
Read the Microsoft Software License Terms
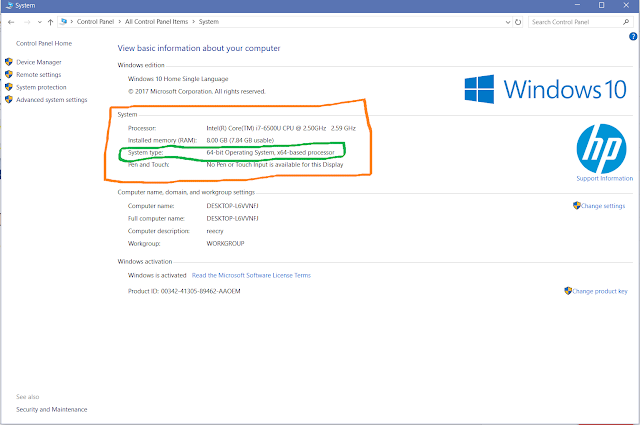pyautogui.click(x=251, y=276)
